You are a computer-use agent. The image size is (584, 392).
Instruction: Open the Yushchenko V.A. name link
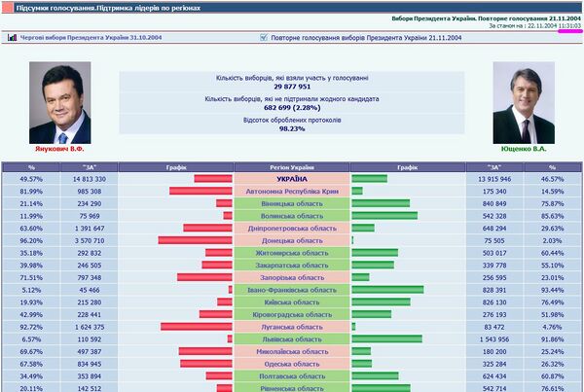pyautogui.click(x=523, y=151)
